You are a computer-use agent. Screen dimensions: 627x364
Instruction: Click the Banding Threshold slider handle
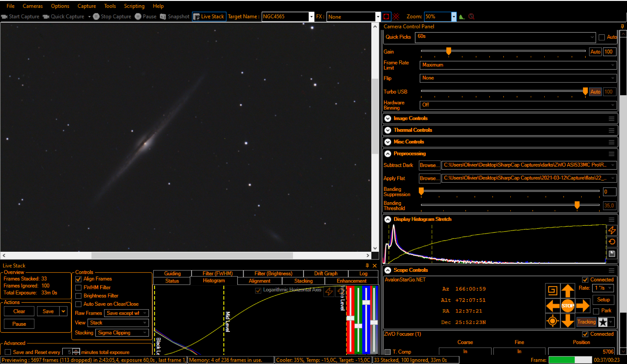click(577, 205)
